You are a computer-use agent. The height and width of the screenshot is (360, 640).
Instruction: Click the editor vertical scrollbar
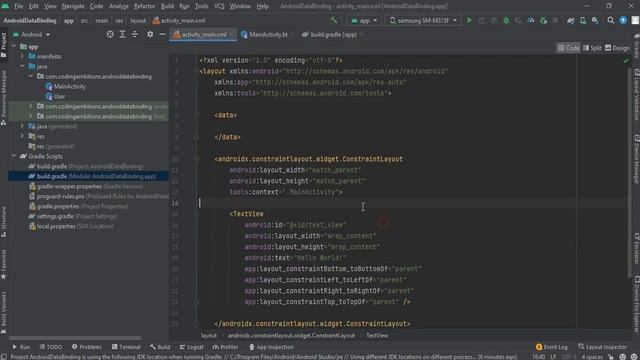630,173
